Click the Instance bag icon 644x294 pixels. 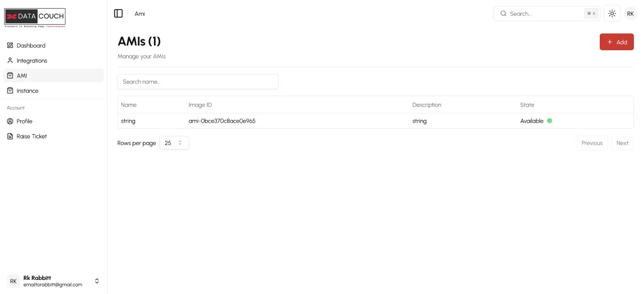click(10, 90)
